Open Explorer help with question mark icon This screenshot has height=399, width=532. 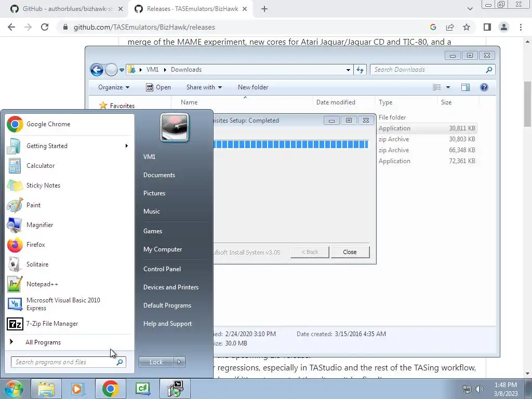click(484, 87)
